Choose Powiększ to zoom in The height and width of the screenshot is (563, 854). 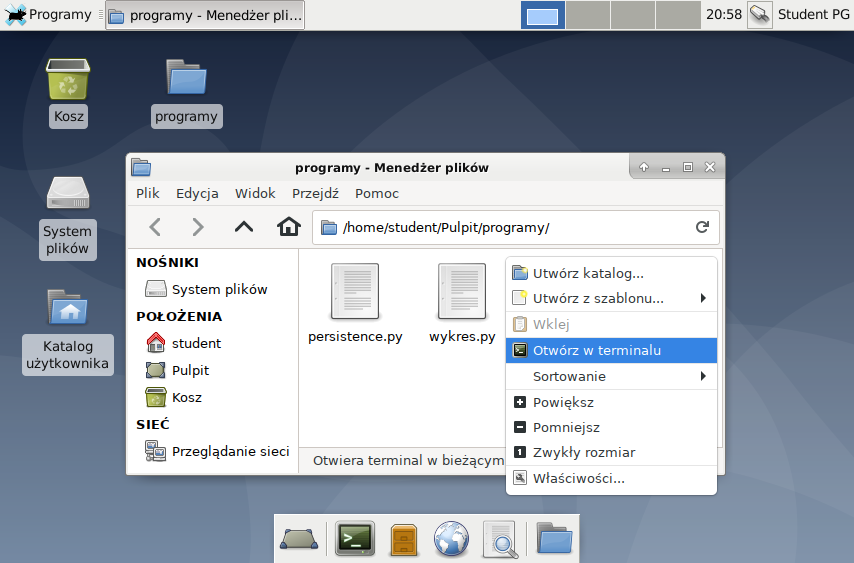(611, 402)
